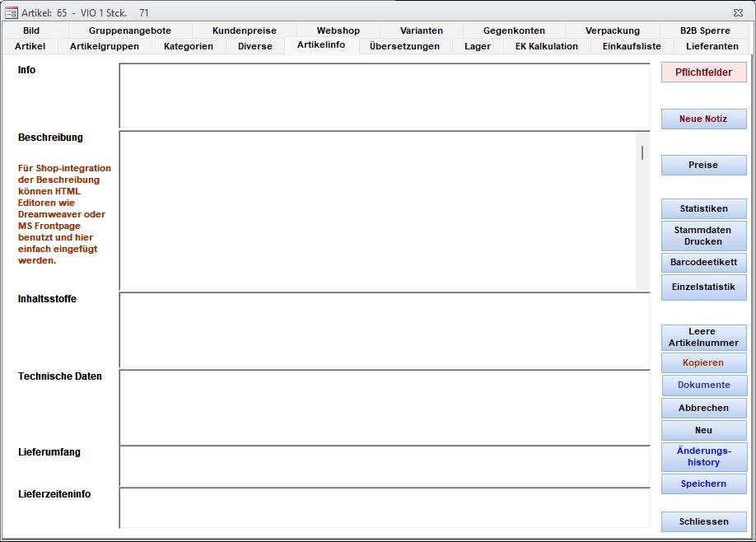Screen dimensions: 756x542
Task: Open the Änderungshistory button
Action: tap(703, 456)
